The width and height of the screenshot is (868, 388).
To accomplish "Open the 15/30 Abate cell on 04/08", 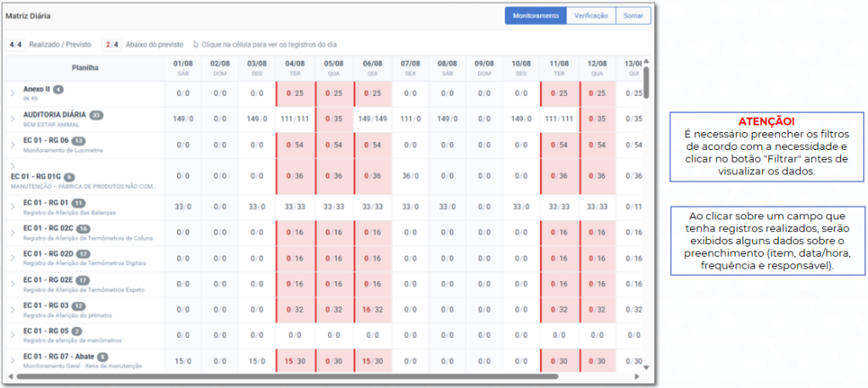I will coord(295,361).
